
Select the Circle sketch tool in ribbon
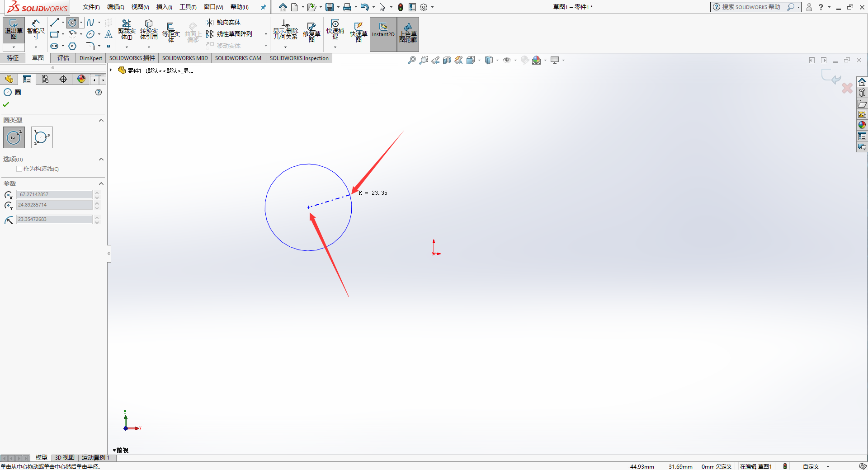coord(72,23)
